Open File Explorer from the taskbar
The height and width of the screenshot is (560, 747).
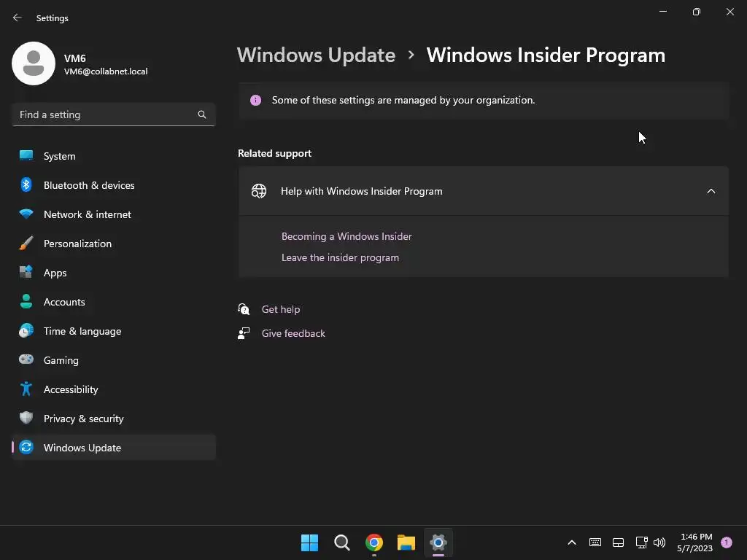click(x=406, y=542)
